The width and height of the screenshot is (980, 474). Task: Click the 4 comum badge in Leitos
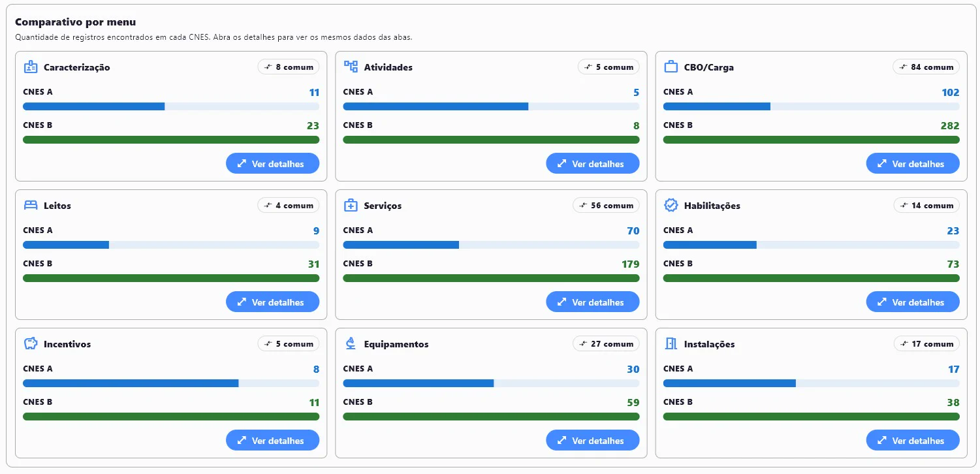pyautogui.click(x=289, y=205)
